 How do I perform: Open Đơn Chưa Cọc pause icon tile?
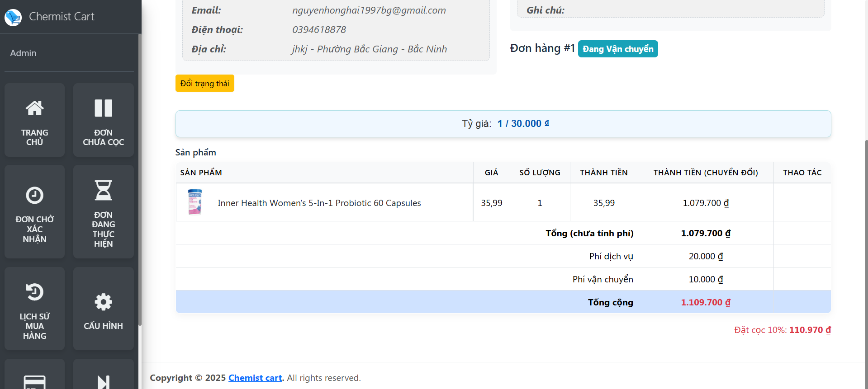coord(103,120)
